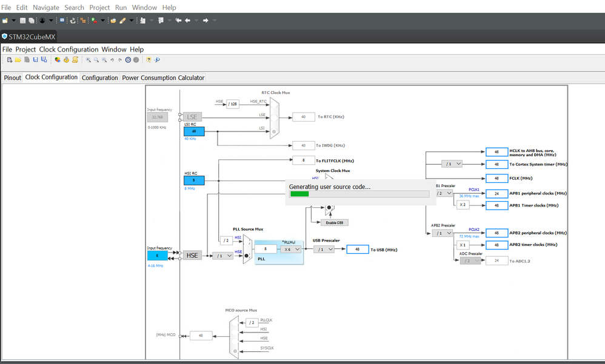Open the CubeMX Clock Configuration menu

[69, 49]
